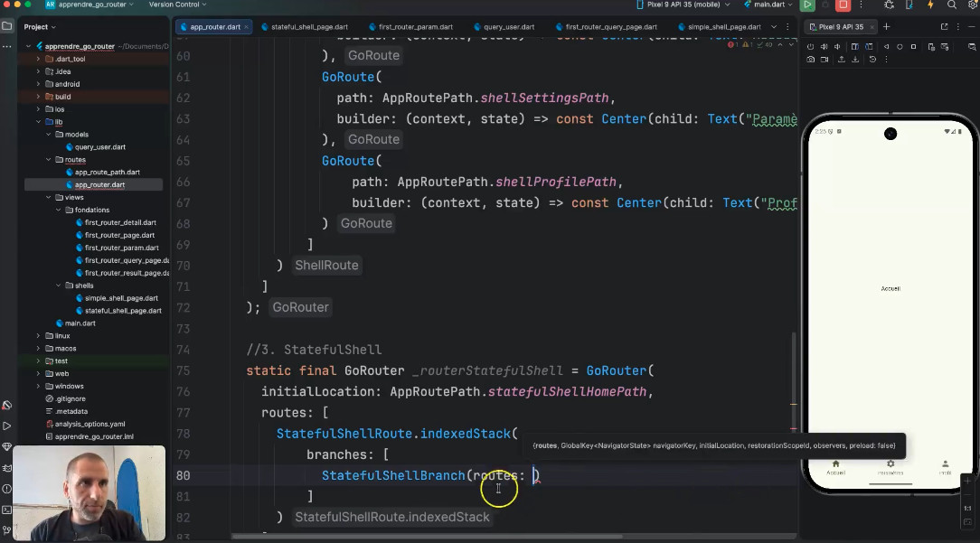
Task: Collapse the lib folder in project tree
Action: pos(38,122)
